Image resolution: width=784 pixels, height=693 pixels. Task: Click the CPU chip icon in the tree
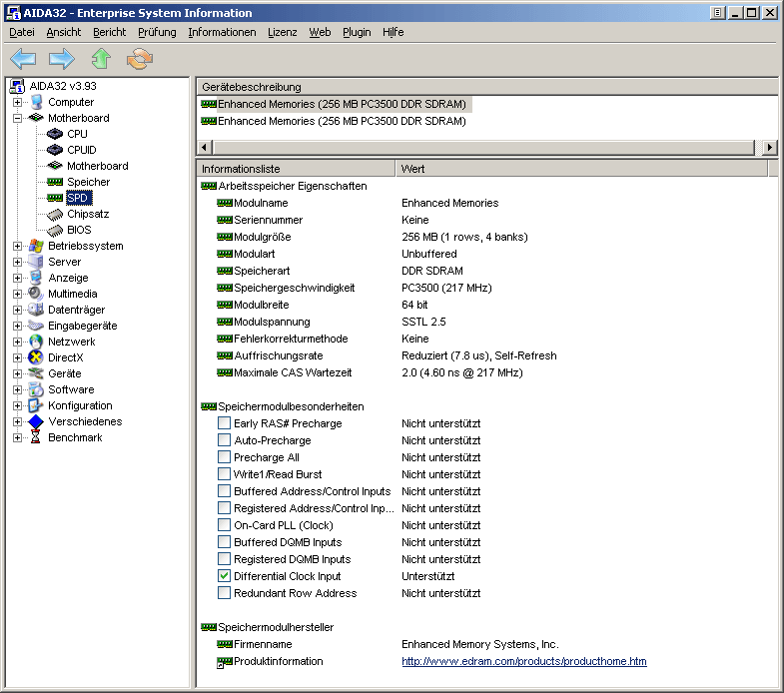pyautogui.click(x=55, y=134)
